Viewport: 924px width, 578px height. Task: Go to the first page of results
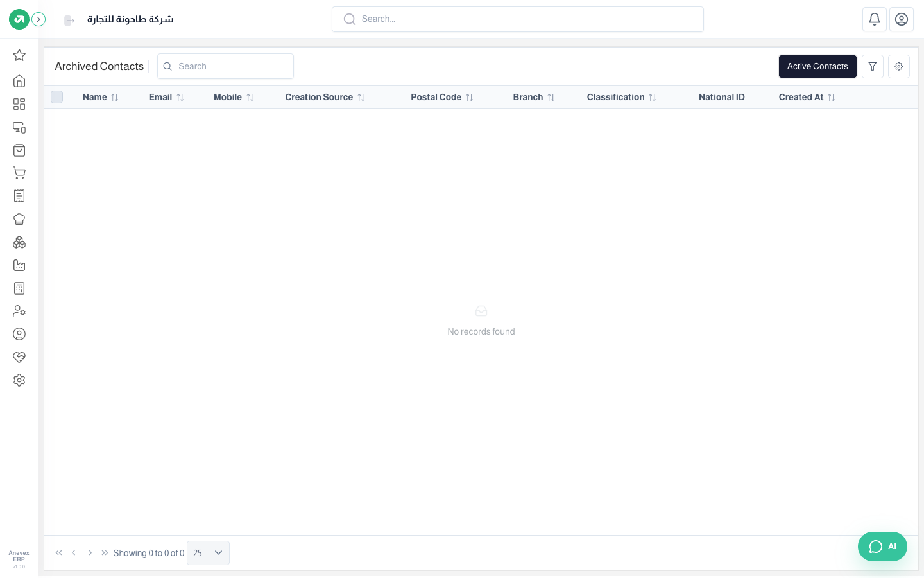pyautogui.click(x=58, y=553)
